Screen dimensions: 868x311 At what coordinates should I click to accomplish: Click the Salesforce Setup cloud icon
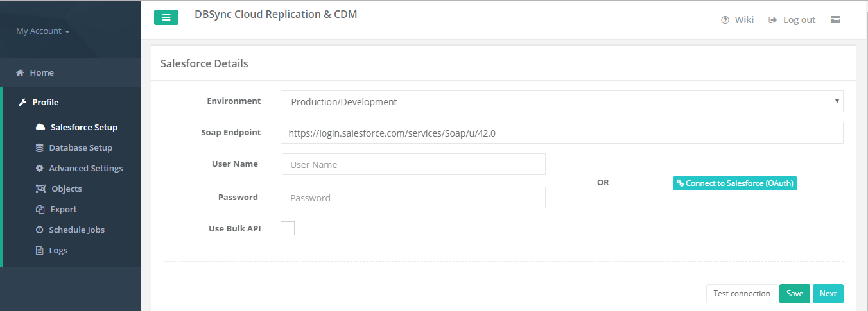[40, 127]
